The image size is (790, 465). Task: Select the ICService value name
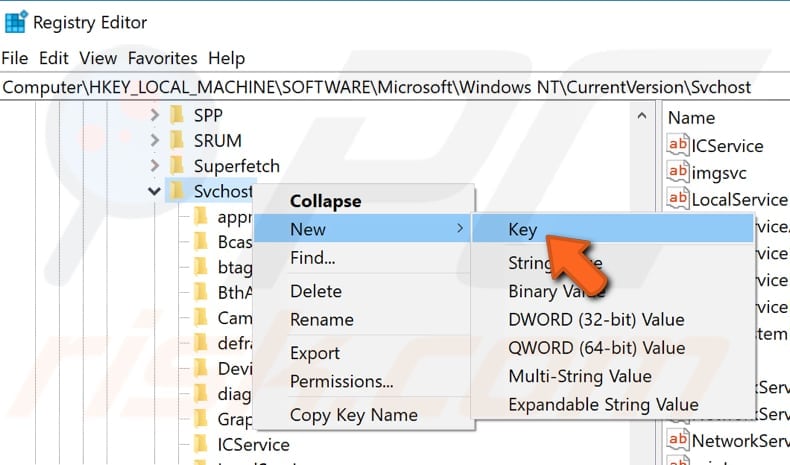coord(728,146)
